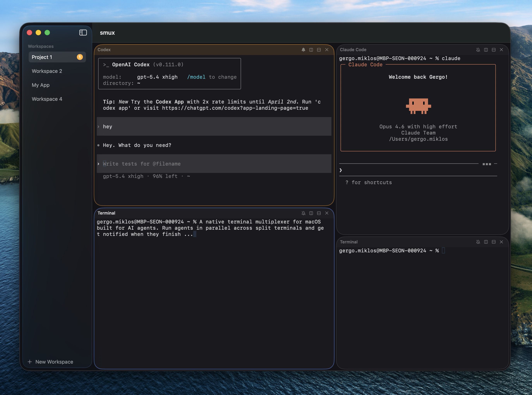Viewport: 532px width, 395px height.
Task: Close the Codex pane
Action: pos(327,50)
